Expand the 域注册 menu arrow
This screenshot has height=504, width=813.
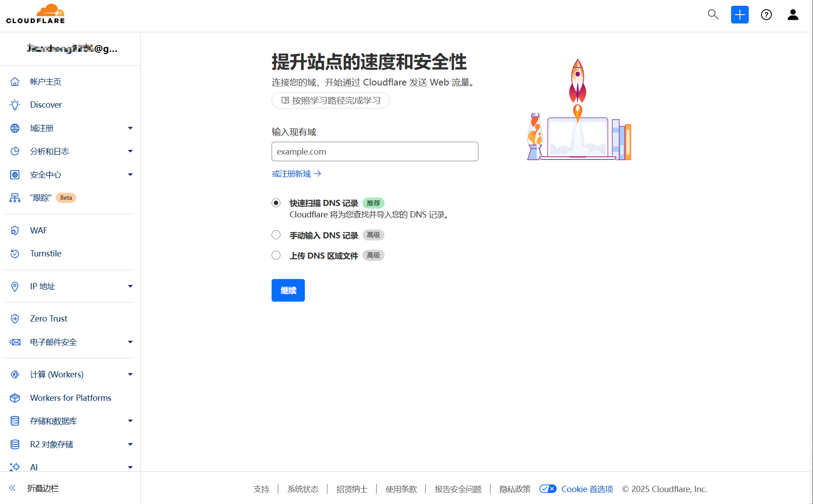[x=130, y=128]
